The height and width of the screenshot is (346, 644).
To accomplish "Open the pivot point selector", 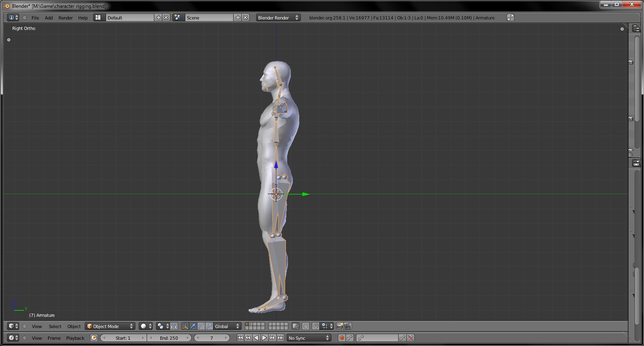I will tap(163, 326).
